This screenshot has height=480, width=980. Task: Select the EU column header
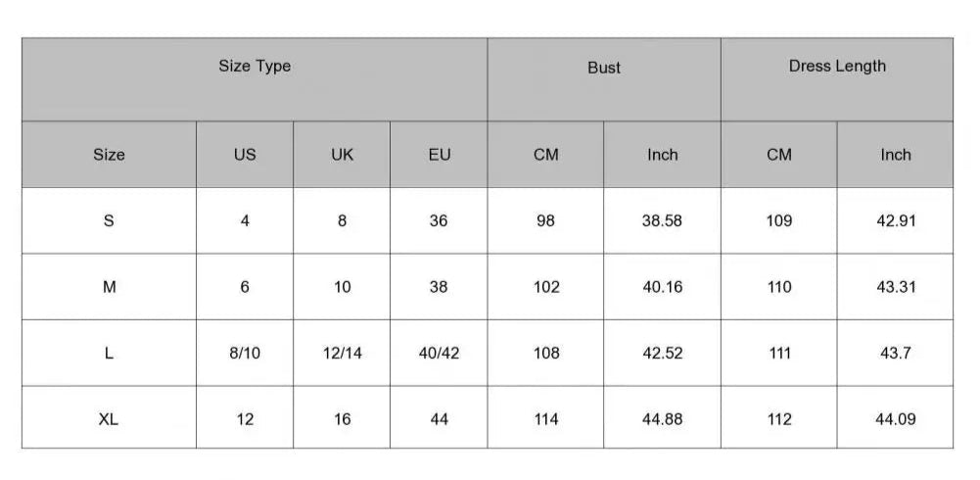tap(440, 155)
